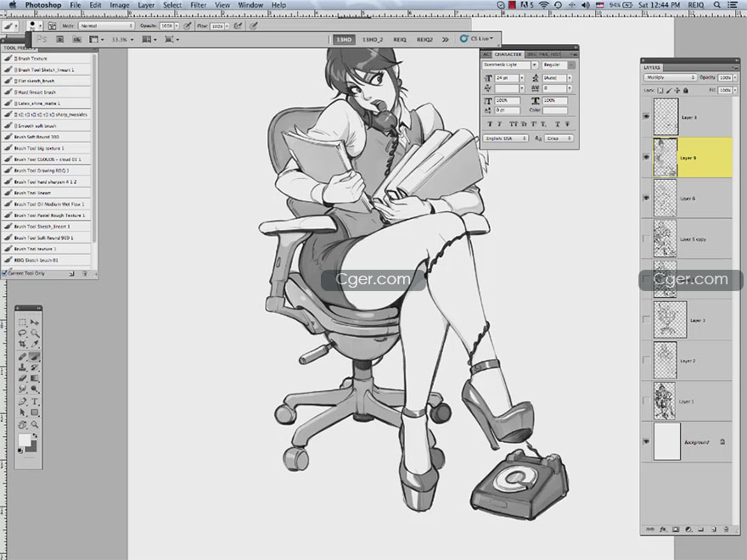
Task: Select the 13HD workspace button
Action: click(x=344, y=40)
